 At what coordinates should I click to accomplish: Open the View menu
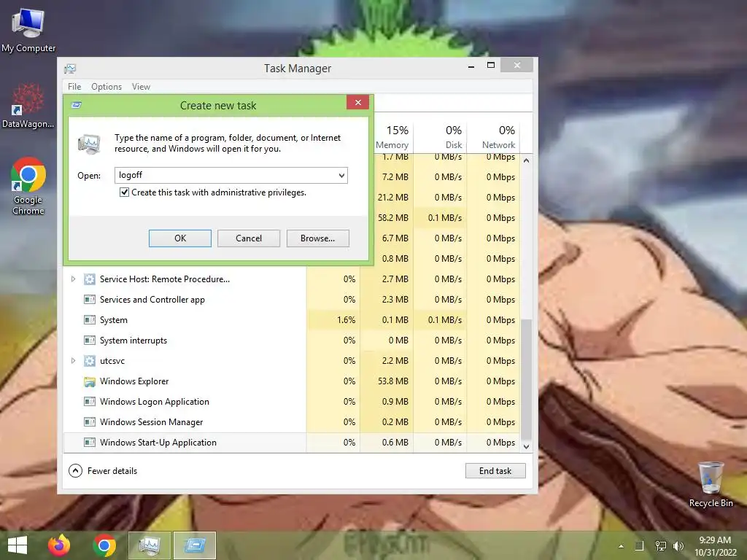[x=141, y=87]
